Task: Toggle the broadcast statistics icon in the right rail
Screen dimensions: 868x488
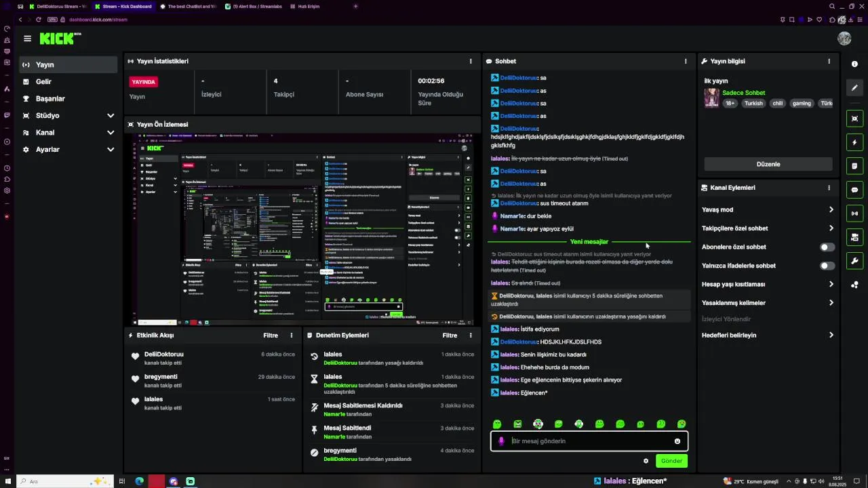Action: coord(854,213)
